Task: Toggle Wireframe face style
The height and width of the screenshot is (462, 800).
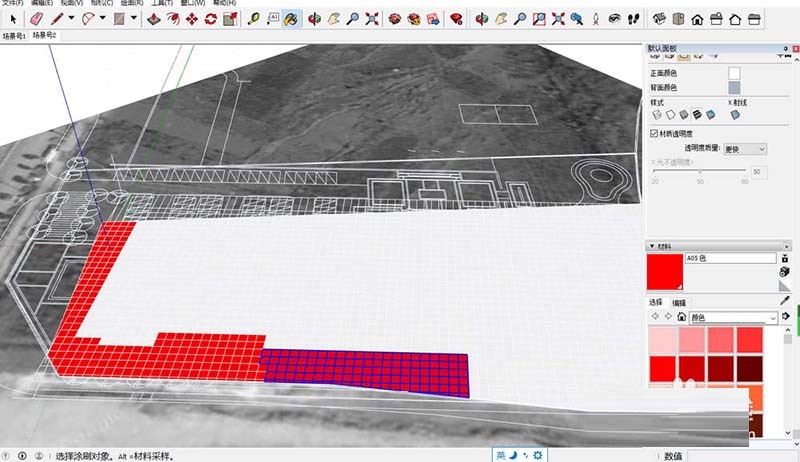Action: tap(657, 115)
